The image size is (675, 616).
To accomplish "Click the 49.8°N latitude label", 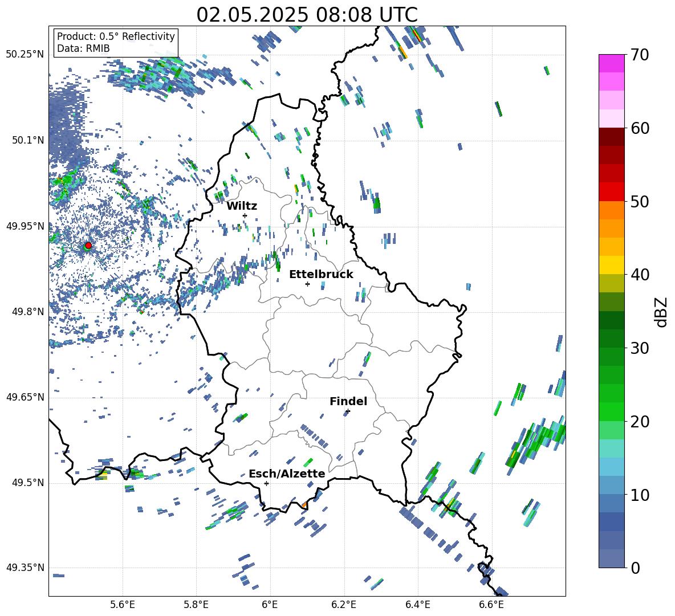I will coord(28,312).
